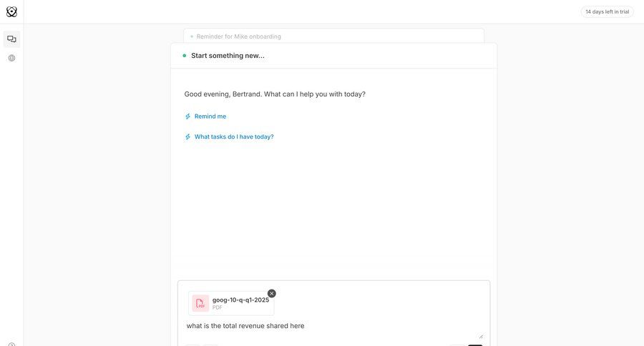644x346 pixels.
Task: Click lightning icon beside "What tasks do I have today?"
Action: (188, 137)
